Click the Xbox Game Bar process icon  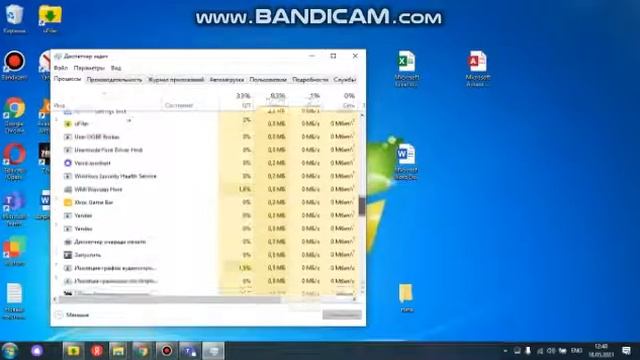pyautogui.click(x=68, y=202)
